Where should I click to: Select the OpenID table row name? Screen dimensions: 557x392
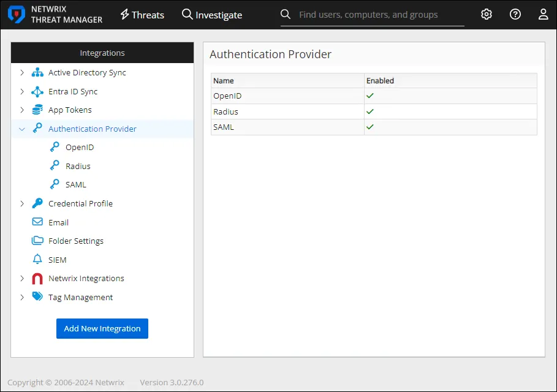(227, 96)
